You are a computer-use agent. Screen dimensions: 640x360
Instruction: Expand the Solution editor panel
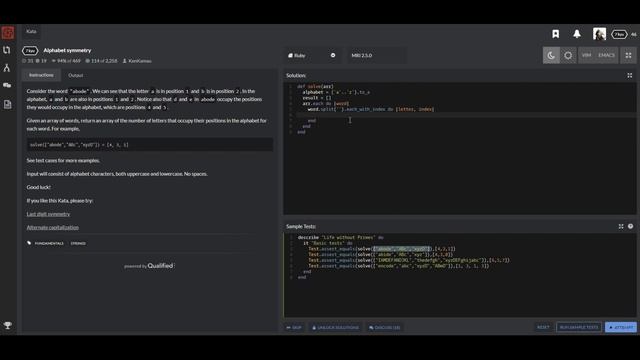point(630,76)
